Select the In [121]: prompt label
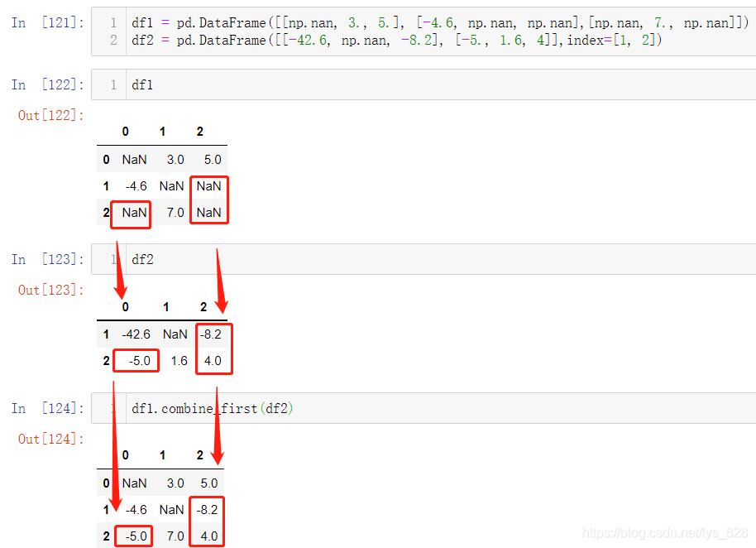This screenshot has height=548, width=756. (x=48, y=22)
